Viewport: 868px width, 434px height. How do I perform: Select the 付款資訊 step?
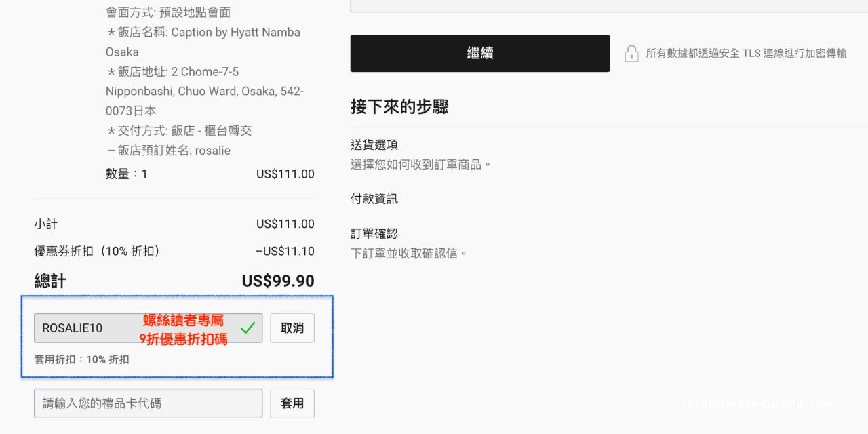(374, 199)
